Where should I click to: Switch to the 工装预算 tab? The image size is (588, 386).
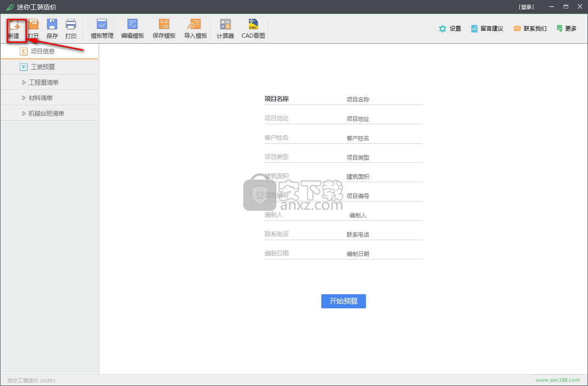click(x=49, y=67)
